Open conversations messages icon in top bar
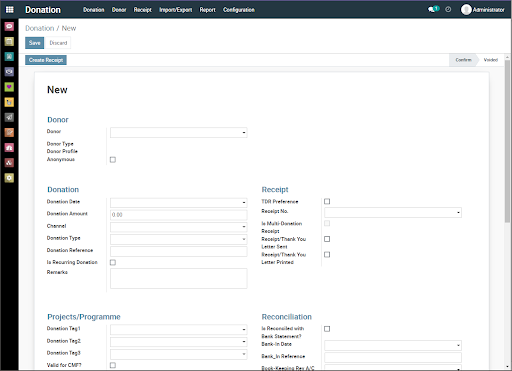 [x=433, y=9]
